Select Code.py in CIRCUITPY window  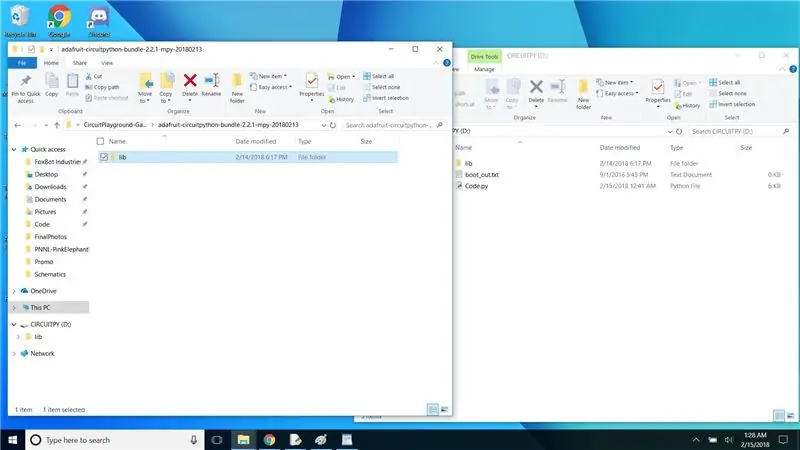pyautogui.click(x=476, y=186)
